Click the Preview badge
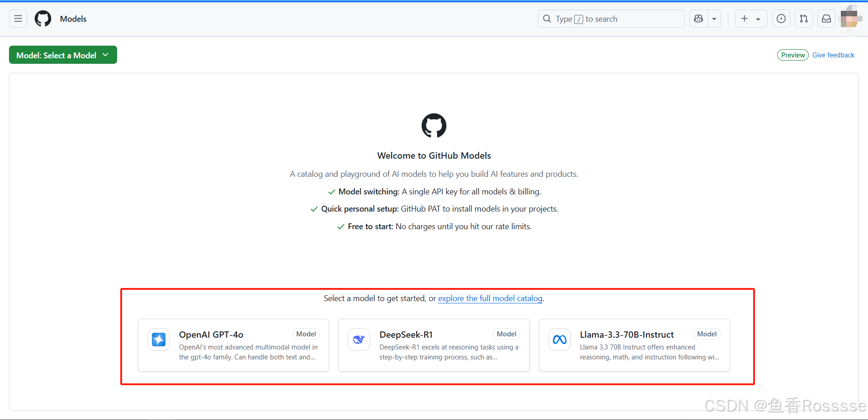 [x=793, y=55]
